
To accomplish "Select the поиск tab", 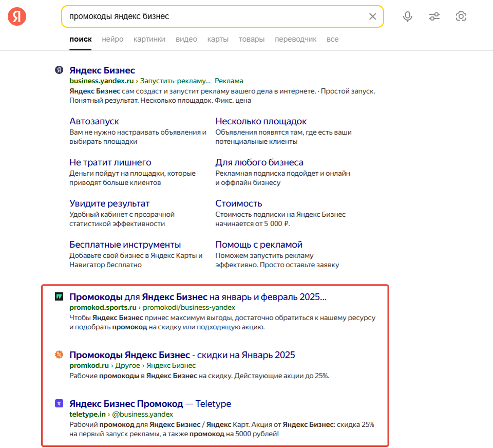I will (x=81, y=40).
